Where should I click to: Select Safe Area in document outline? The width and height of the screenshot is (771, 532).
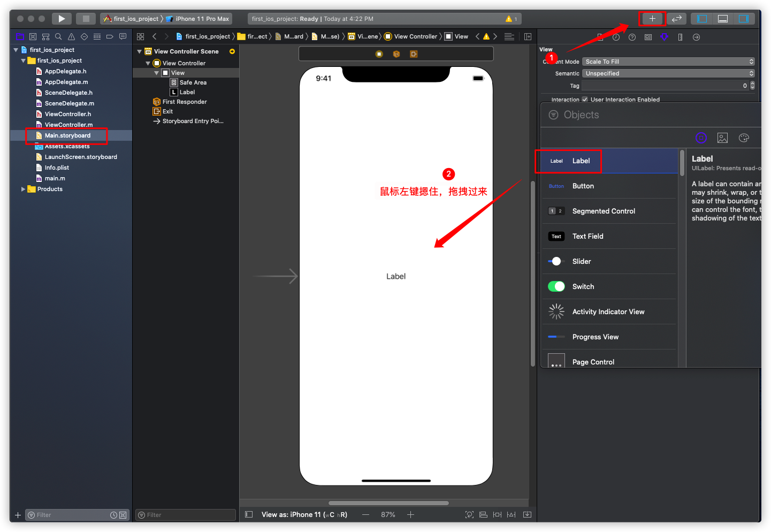tap(193, 82)
